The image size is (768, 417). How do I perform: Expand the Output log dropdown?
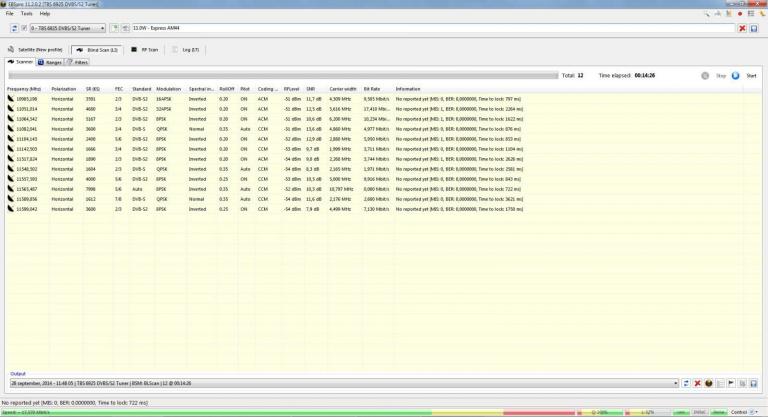coord(675,383)
